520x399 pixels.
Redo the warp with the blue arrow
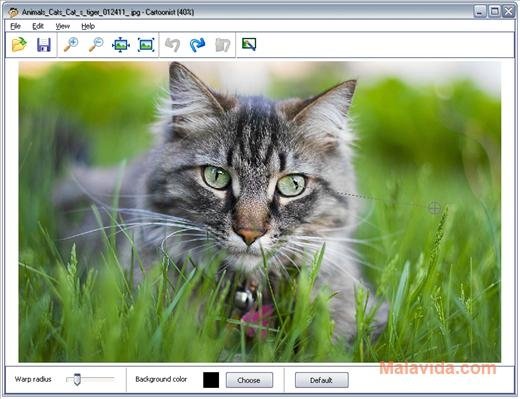tap(197, 45)
